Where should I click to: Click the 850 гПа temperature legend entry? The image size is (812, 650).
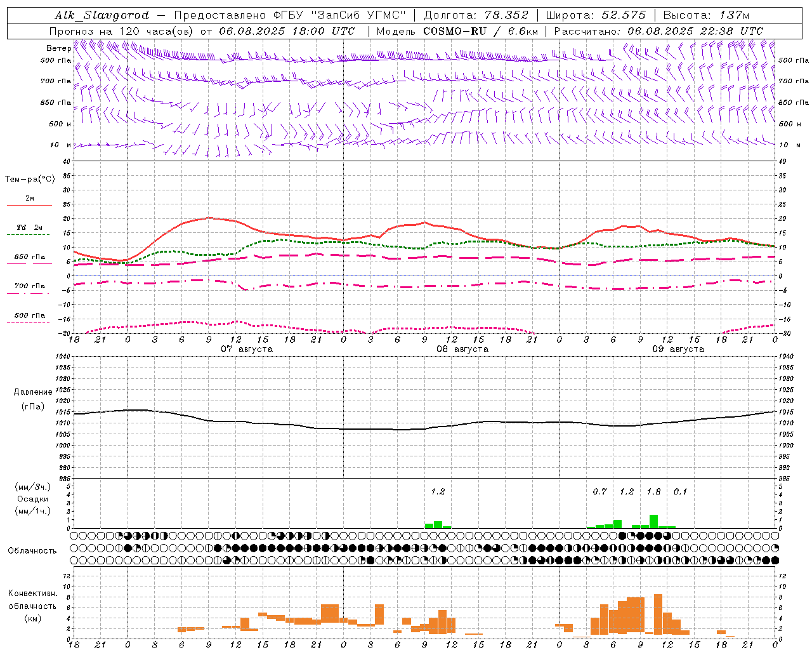click(x=30, y=257)
